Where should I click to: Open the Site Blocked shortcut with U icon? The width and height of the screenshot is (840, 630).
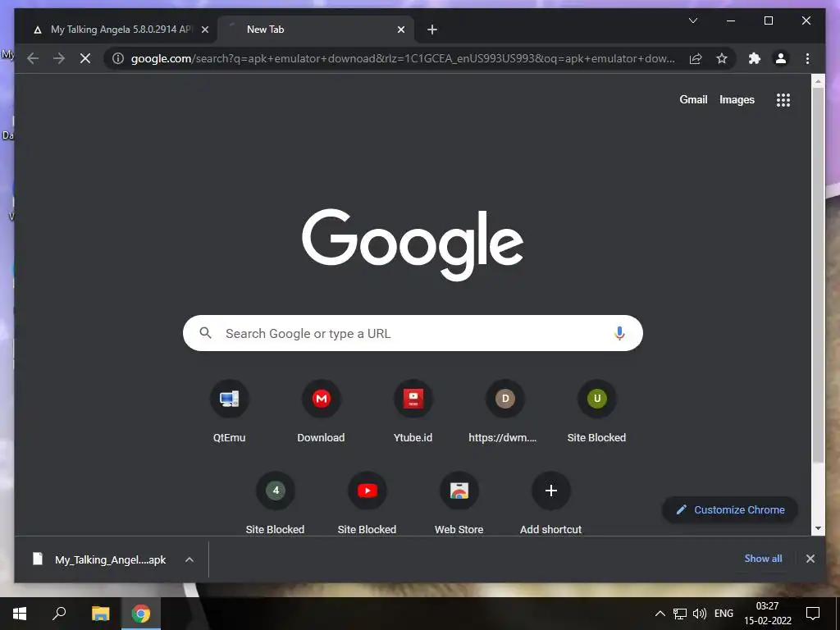pos(597,411)
